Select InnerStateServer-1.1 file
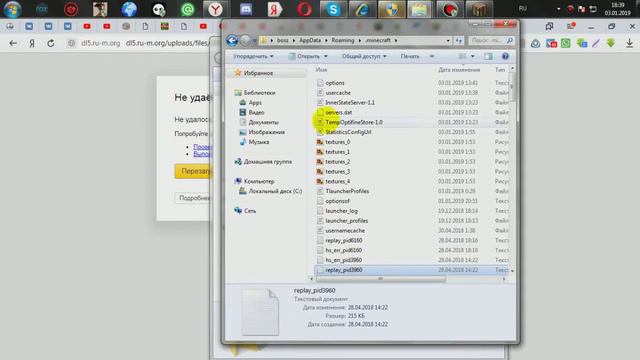 (x=350, y=102)
